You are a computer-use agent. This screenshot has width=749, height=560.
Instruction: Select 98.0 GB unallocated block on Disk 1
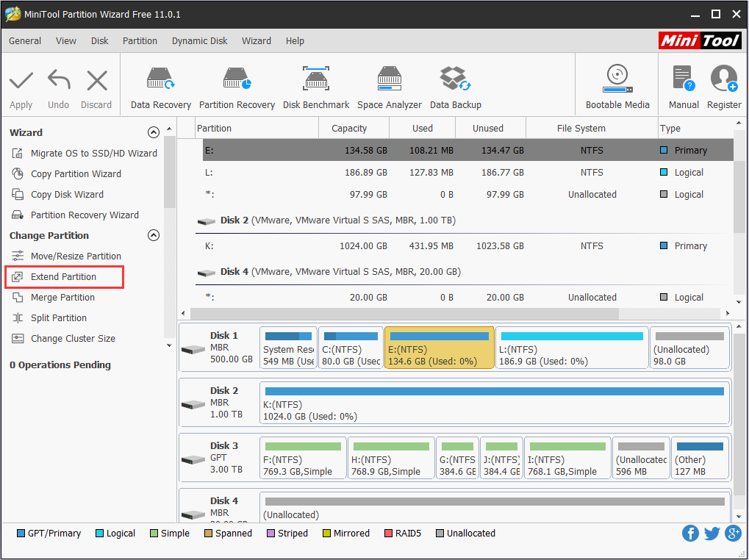689,348
